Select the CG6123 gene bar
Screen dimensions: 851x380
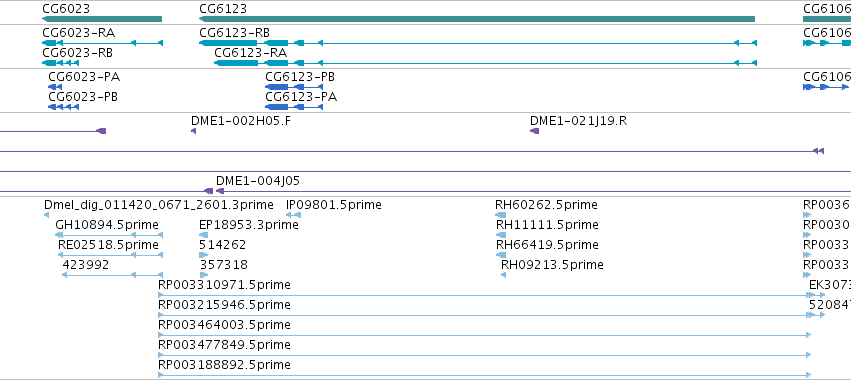point(477,19)
